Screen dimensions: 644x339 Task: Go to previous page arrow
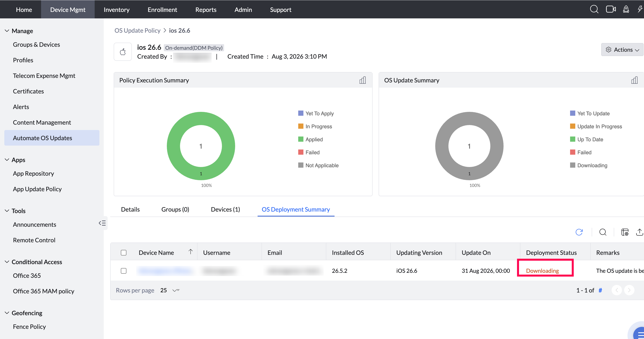point(617,290)
